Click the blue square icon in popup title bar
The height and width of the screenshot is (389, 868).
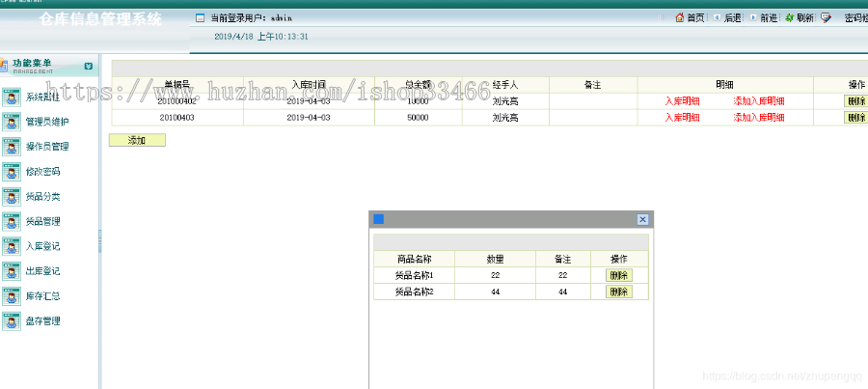click(x=379, y=219)
